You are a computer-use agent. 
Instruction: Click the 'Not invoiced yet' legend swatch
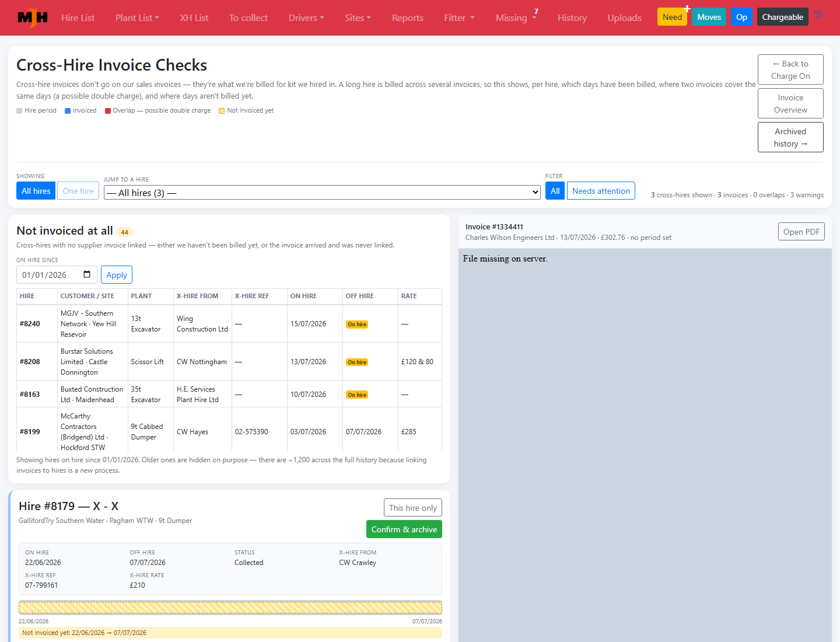pos(222,111)
